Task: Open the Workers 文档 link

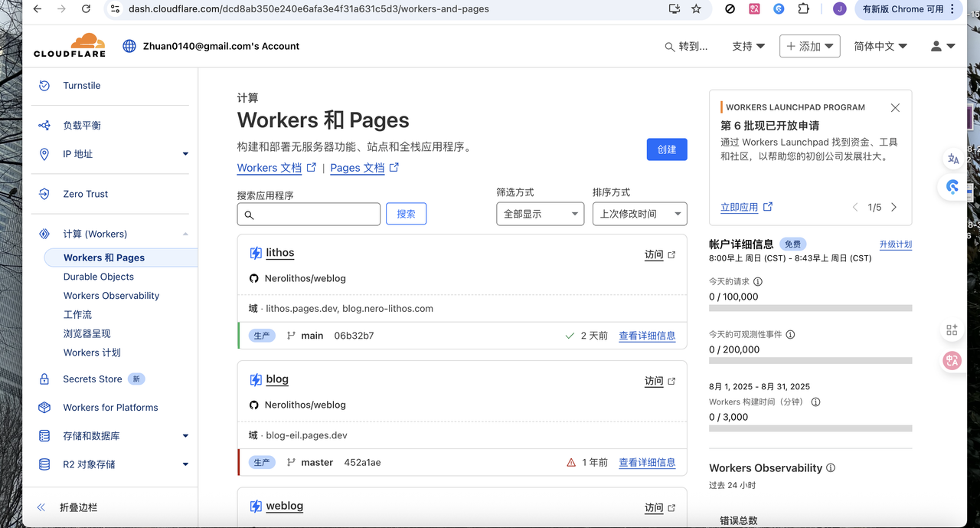Action: [x=276, y=168]
